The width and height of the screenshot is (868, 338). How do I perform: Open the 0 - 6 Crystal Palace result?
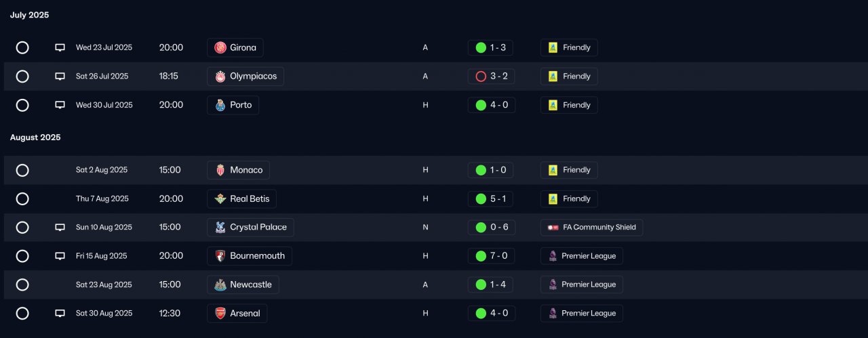[x=491, y=228]
